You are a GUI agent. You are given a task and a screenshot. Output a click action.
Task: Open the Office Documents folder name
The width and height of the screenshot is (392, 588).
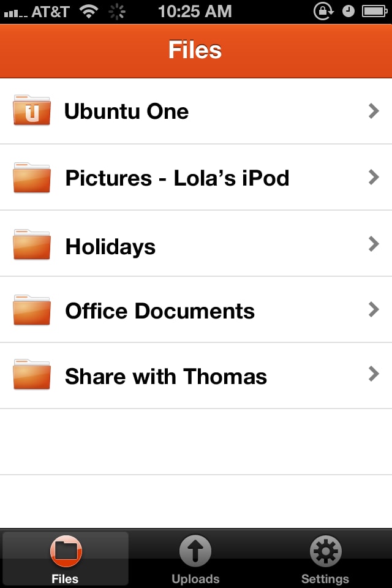[160, 311]
